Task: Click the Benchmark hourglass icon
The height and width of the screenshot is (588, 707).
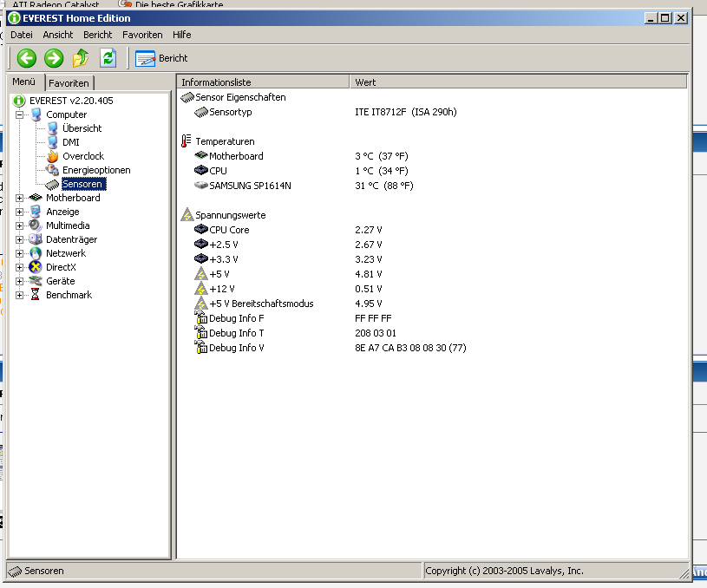Action: 36,295
